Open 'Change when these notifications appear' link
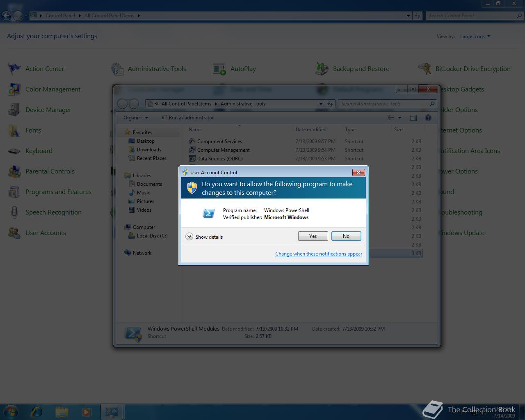The width and height of the screenshot is (525, 420). (x=319, y=254)
